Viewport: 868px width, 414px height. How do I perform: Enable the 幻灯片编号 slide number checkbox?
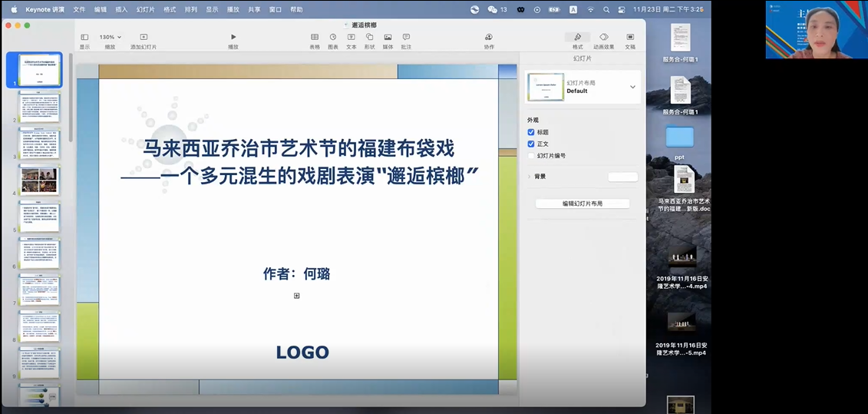click(x=531, y=155)
